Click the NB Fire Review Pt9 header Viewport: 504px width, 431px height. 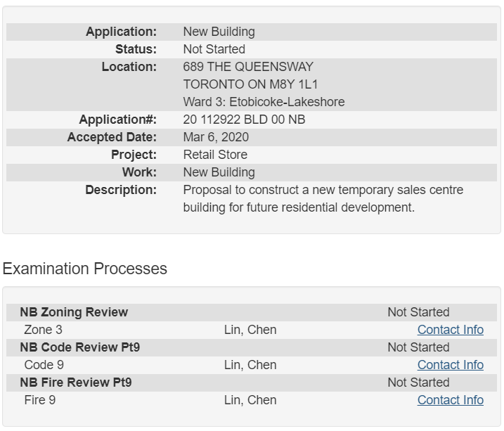[75, 382]
